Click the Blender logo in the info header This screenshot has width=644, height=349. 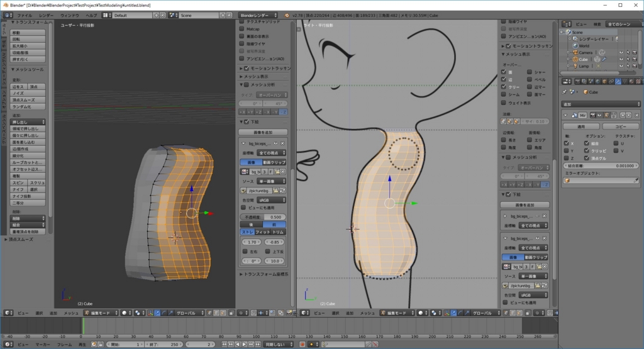tap(286, 15)
